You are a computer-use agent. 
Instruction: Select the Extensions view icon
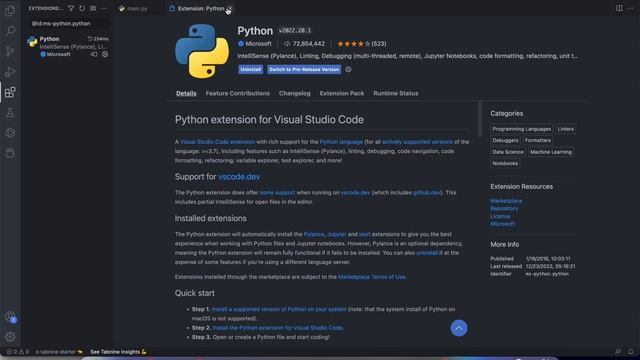pyautogui.click(x=10, y=92)
